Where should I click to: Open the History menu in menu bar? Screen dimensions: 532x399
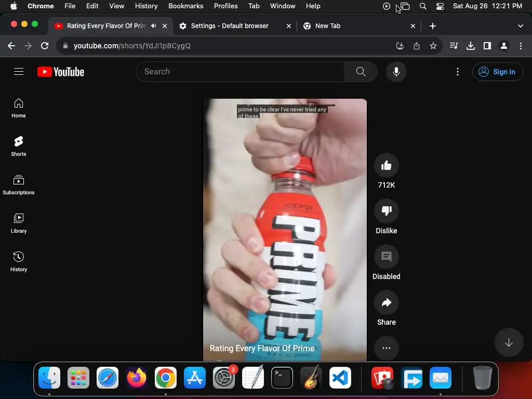pyautogui.click(x=146, y=6)
